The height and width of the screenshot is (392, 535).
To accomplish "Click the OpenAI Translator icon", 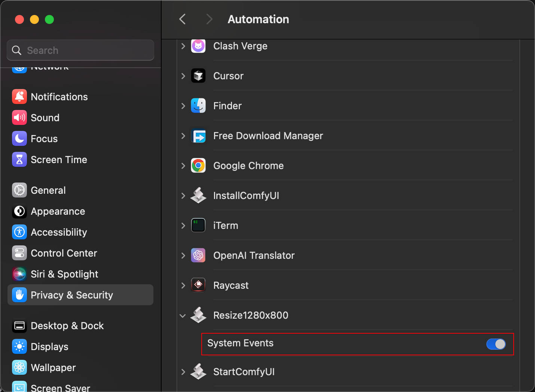I will [x=198, y=255].
